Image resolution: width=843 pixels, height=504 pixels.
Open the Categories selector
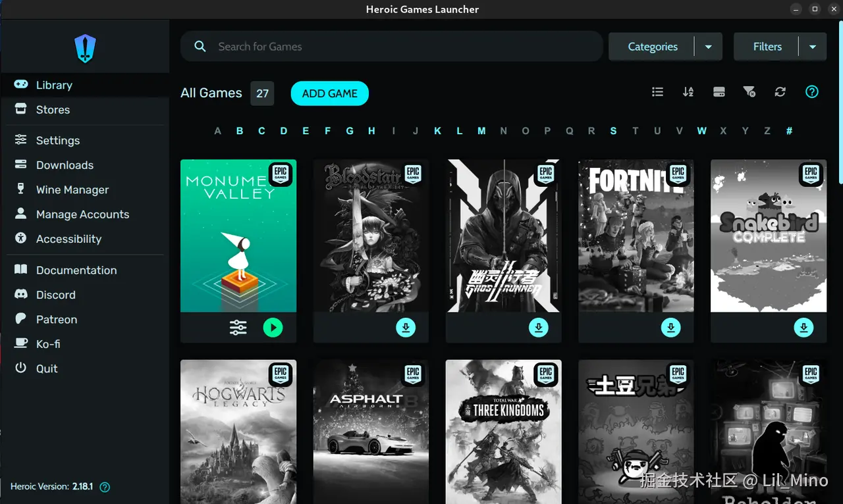pos(653,47)
